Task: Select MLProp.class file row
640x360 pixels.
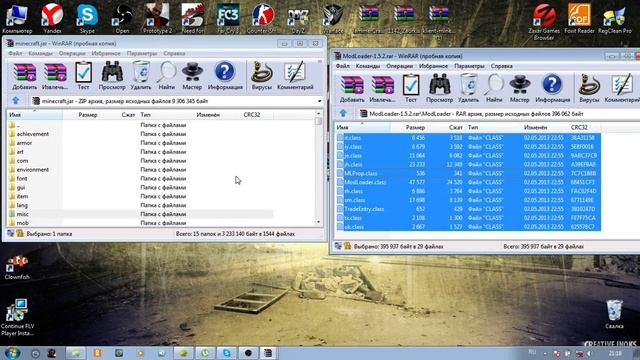Action: point(468,173)
